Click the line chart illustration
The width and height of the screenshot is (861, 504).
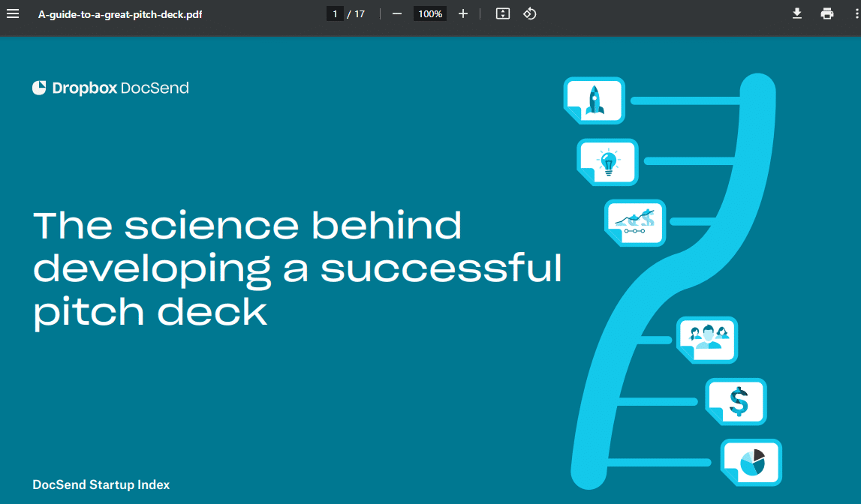coord(634,222)
